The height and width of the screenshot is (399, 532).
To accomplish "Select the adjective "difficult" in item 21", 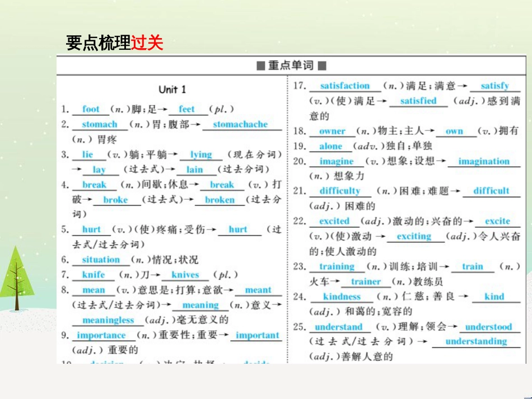I will coord(491,190).
